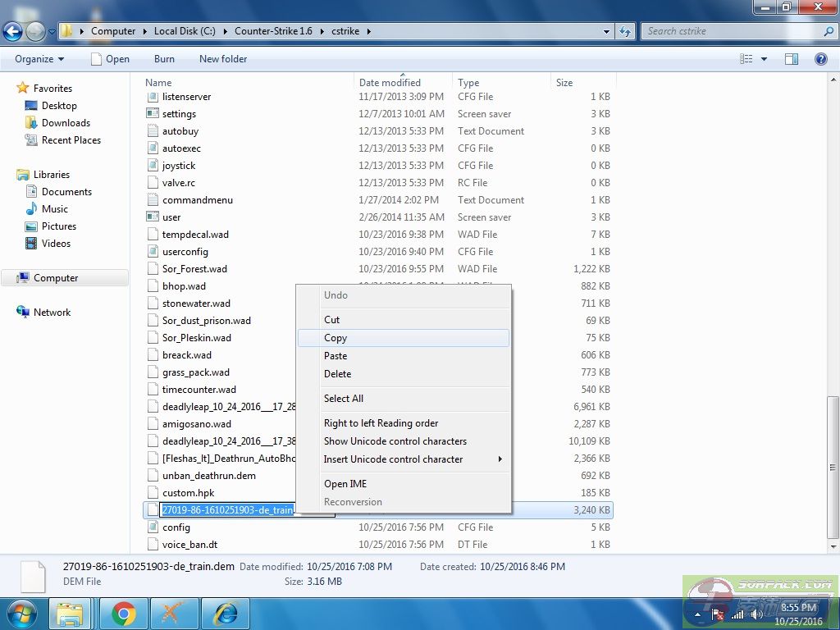The image size is (840, 630).
Task: Expand the Organize dropdown menu
Action: 39,59
